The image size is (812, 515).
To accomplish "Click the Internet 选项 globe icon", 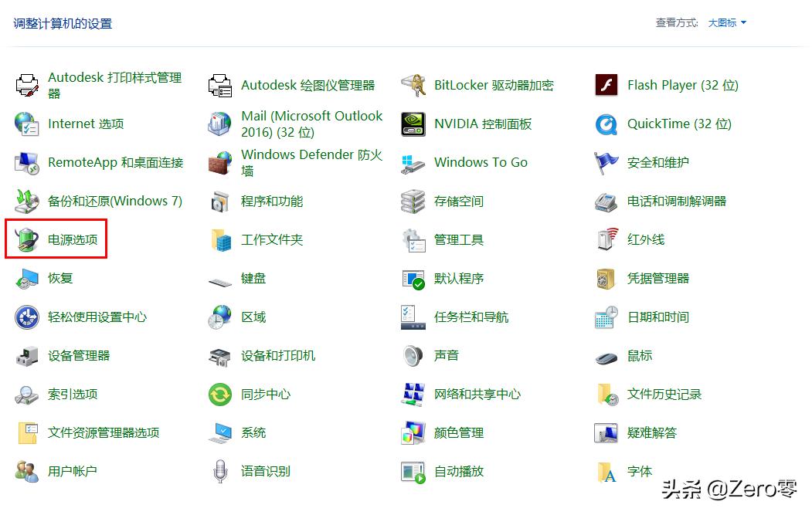I will pos(27,124).
